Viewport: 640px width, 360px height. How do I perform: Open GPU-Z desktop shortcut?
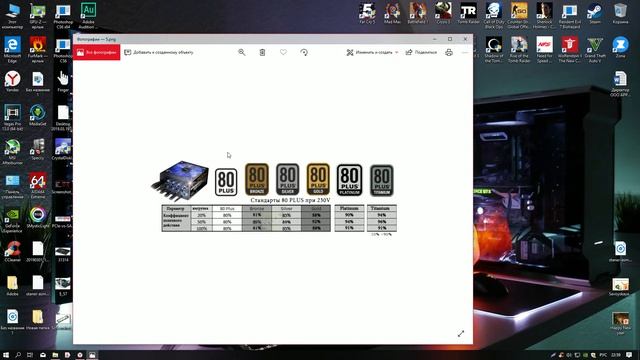click(x=38, y=16)
